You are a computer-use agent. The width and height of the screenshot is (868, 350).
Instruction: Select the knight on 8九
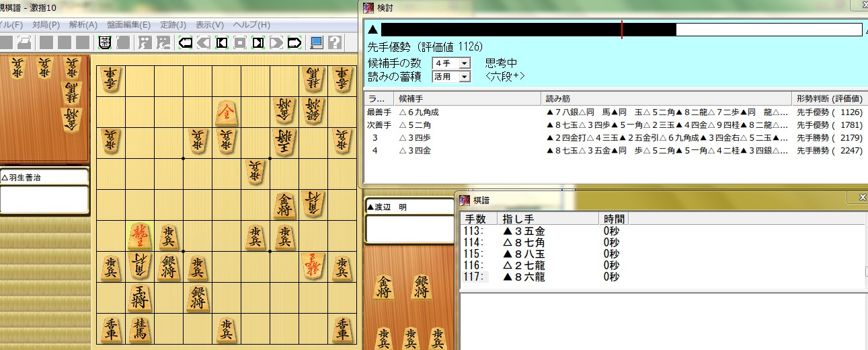click(139, 329)
